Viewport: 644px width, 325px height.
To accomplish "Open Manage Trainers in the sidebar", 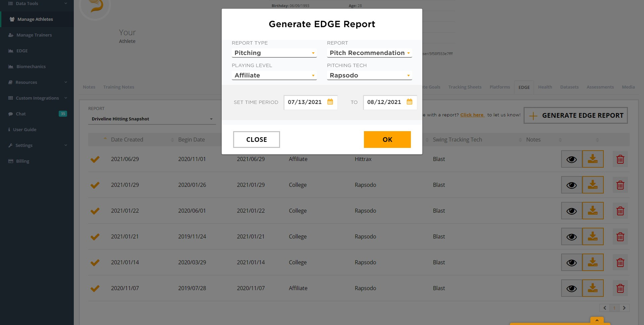I will 34,35.
